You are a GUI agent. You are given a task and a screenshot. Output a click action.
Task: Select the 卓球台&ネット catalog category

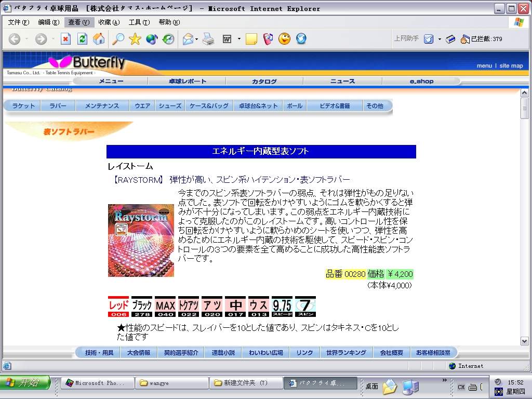[x=258, y=106]
